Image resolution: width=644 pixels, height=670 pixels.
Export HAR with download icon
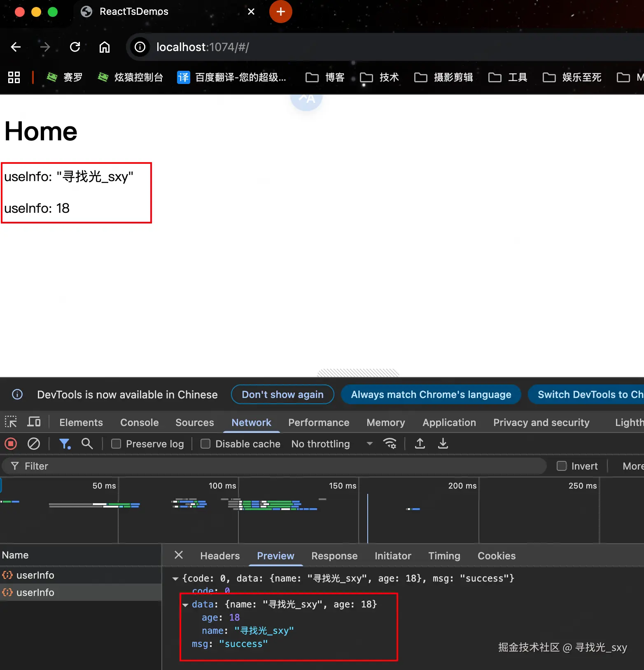point(443,444)
